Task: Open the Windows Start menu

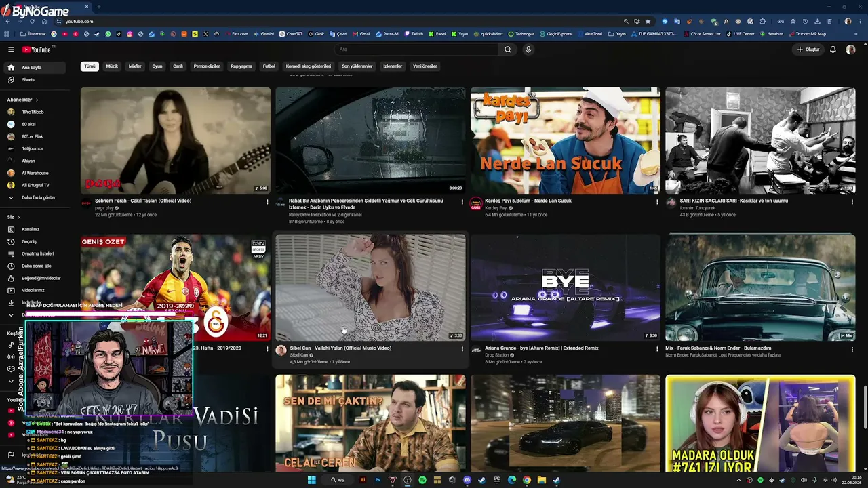Action: [x=312, y=480]
